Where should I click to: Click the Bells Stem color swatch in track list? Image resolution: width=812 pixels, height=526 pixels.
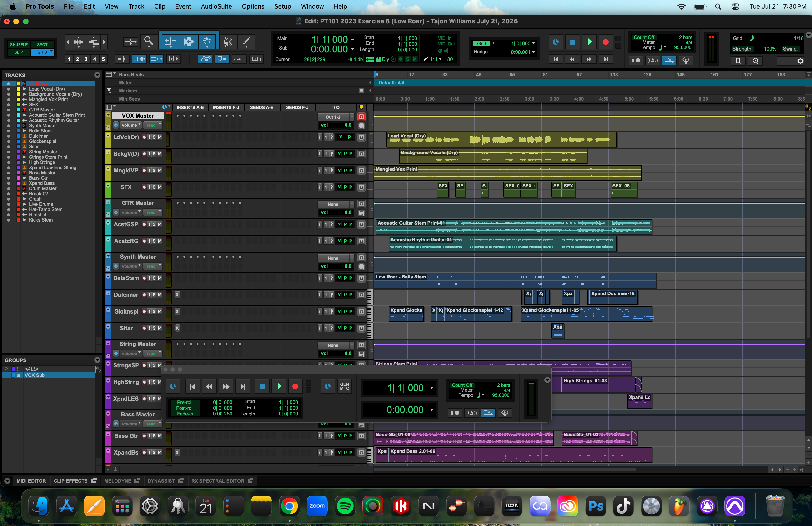(18, 131)
